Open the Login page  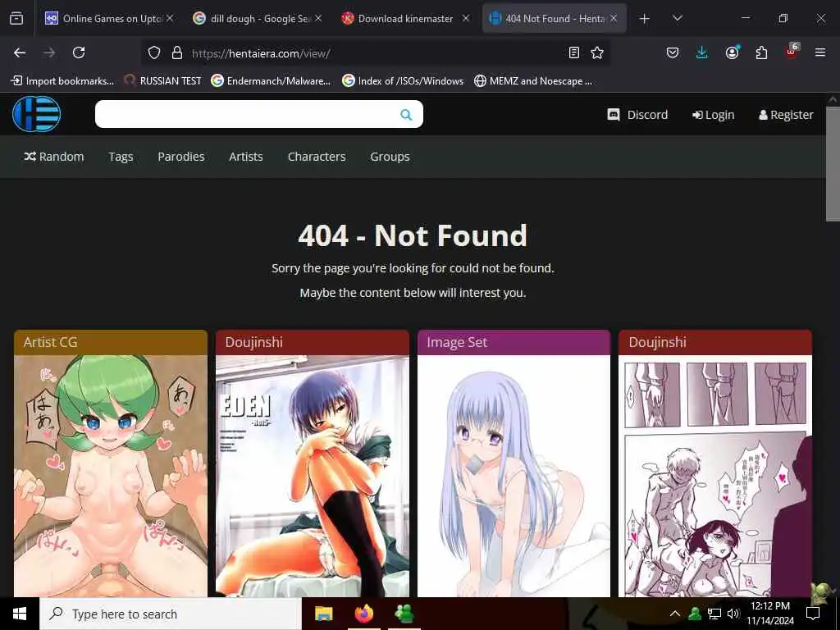[x=714, y=115]
